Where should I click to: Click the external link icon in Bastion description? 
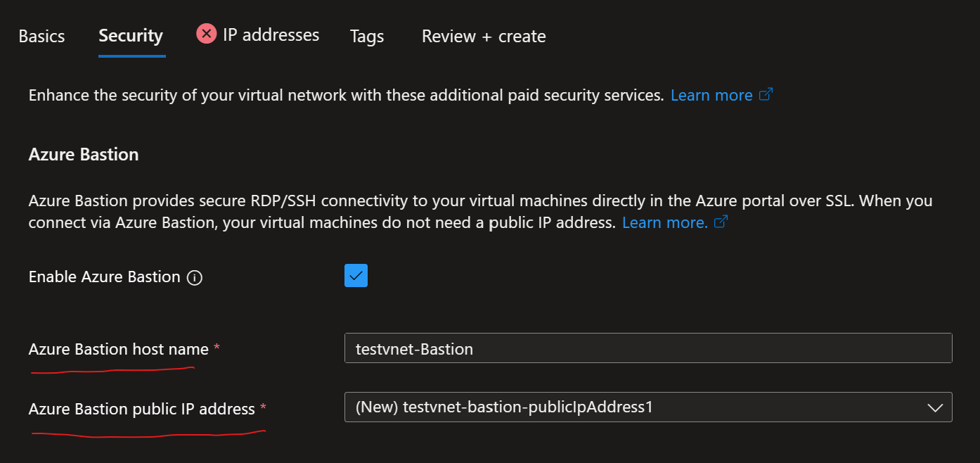coord(720,222)
